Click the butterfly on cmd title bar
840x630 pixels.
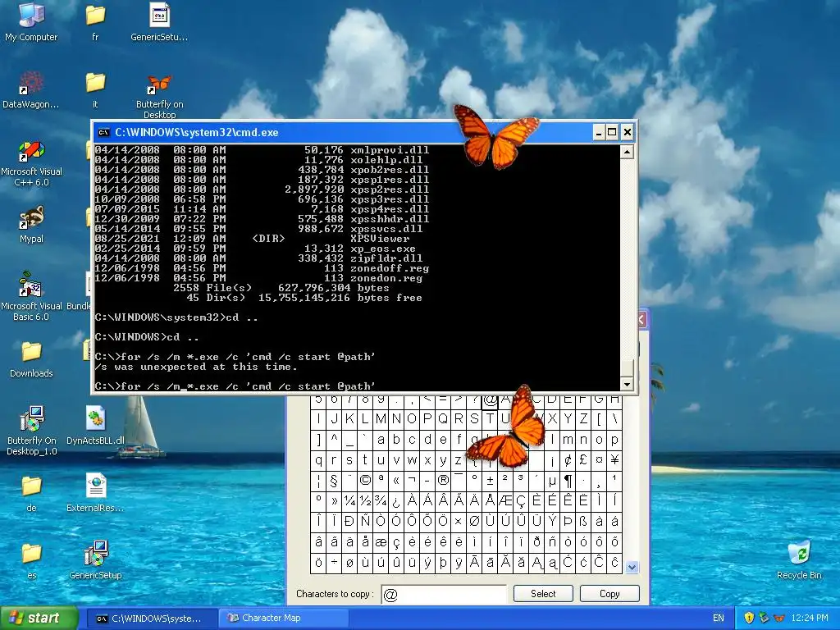point(495,137)
